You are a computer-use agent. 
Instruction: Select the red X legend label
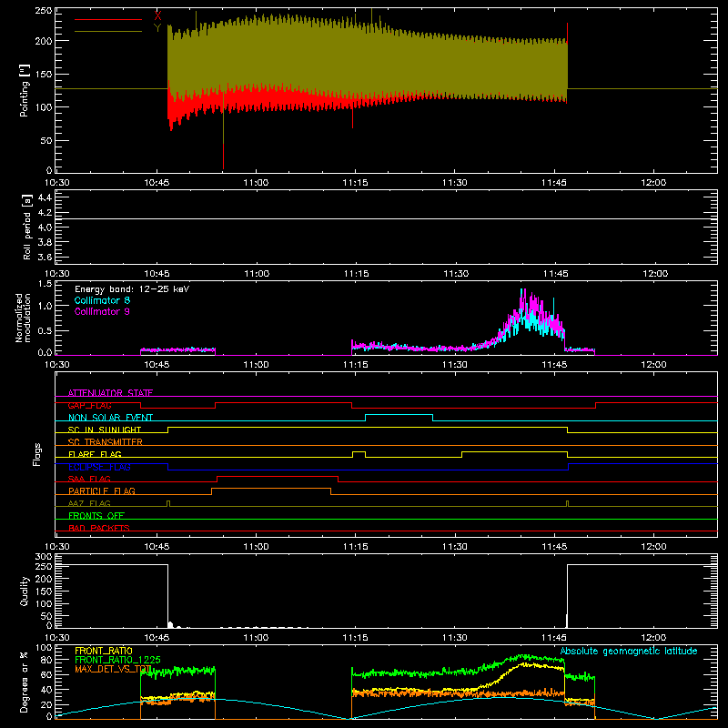157,15
